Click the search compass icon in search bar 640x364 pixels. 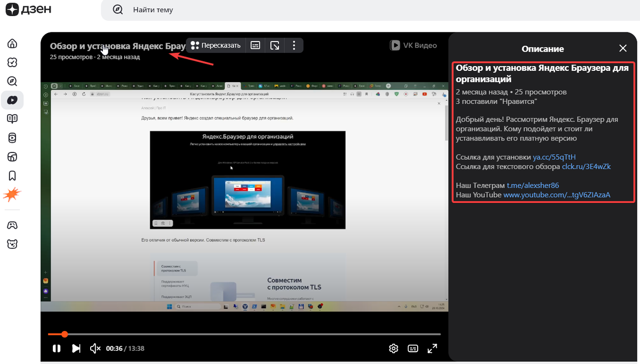click(x=118, y=10)
